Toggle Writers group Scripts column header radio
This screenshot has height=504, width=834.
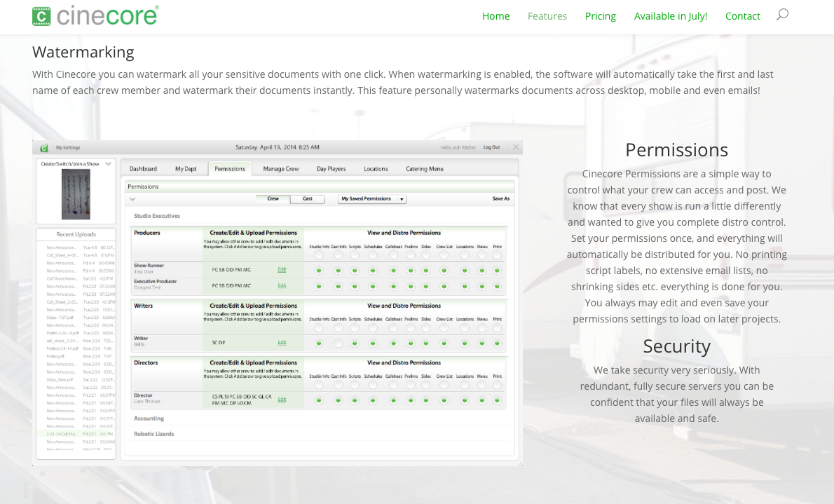355,328
